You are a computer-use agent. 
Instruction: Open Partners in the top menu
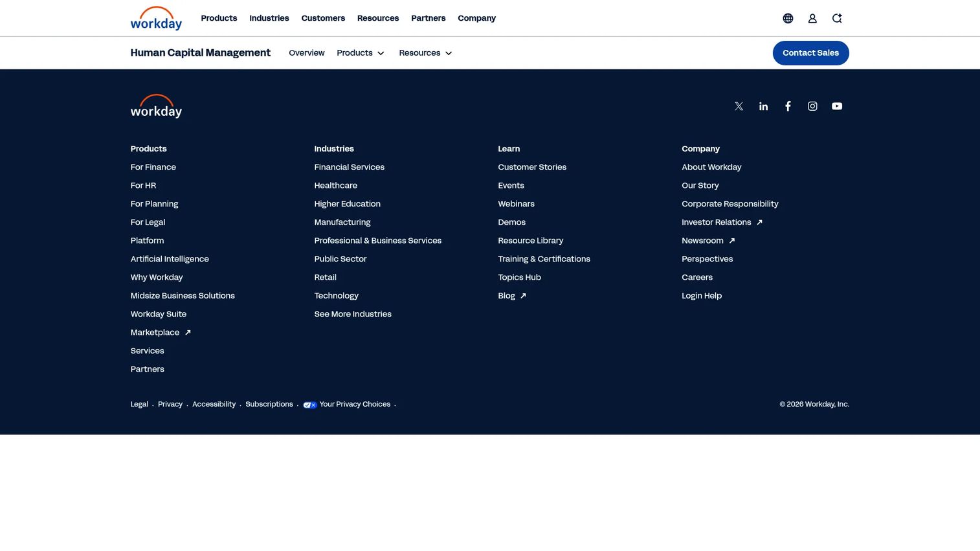429,18
